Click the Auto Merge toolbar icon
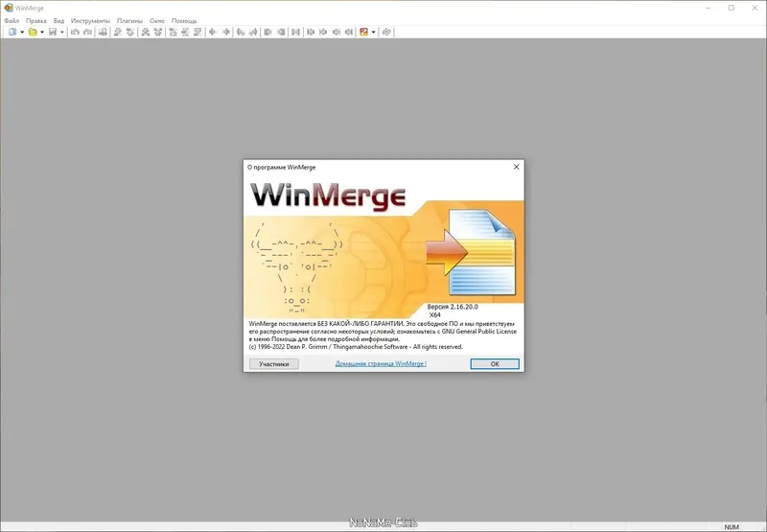The width and height of the screenshot is (767, 532). [x=295, y=32]
